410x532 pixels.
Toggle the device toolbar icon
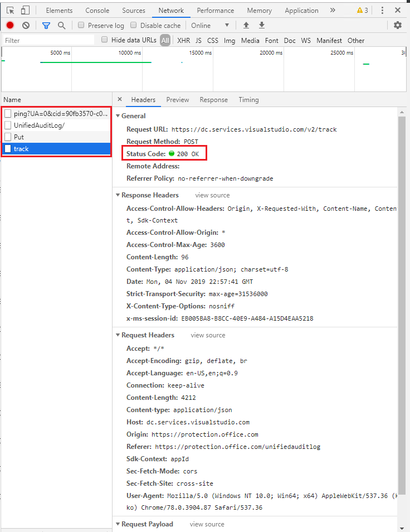[x=25, y=10]
